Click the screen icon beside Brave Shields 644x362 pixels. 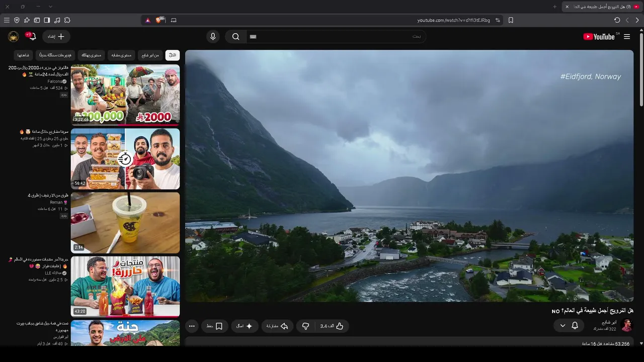coord(174,20)
